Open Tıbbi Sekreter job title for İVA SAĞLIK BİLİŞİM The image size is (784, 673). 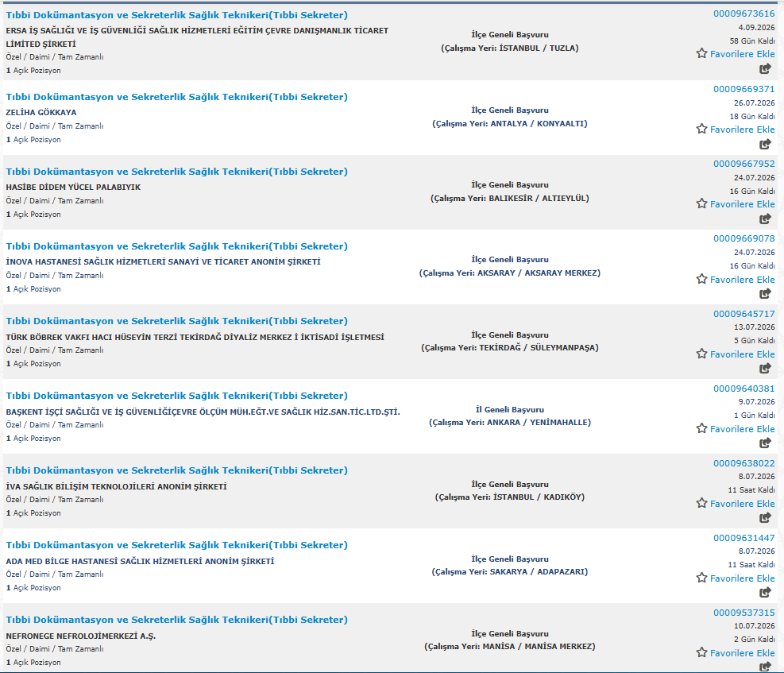pos(176,470)
